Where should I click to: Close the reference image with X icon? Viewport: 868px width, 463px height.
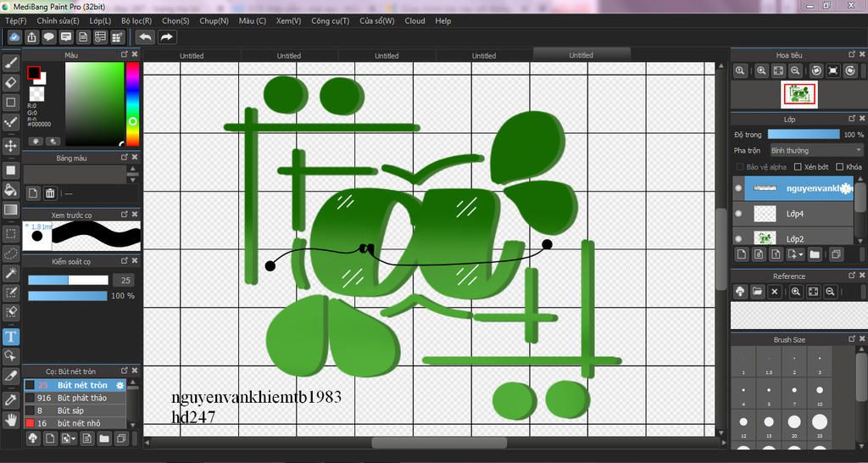tap(775, 292)
